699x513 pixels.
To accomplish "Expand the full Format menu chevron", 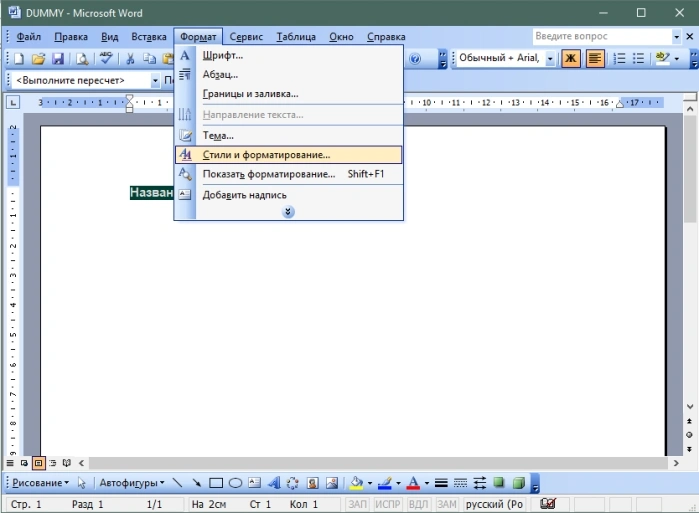I will coord(288,212).
